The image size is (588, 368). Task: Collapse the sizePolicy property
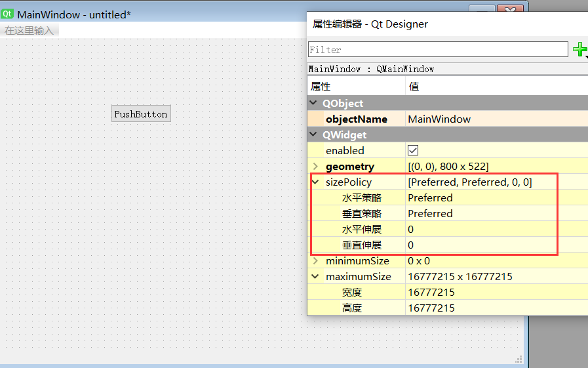pos(315,182)
